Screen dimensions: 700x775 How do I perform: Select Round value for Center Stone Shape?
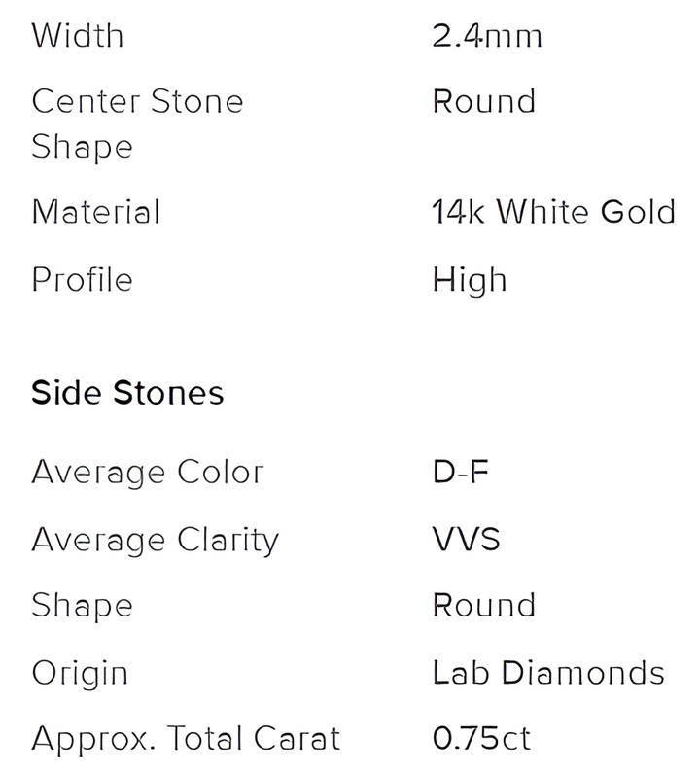tap(483, 101)
